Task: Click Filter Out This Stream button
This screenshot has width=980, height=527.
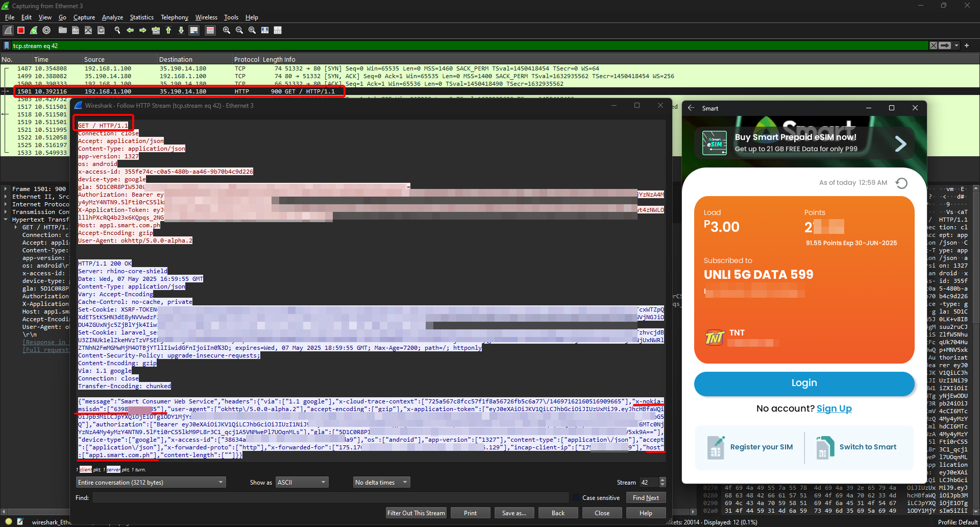Action: pyautogui.click(x=416, y=513)
